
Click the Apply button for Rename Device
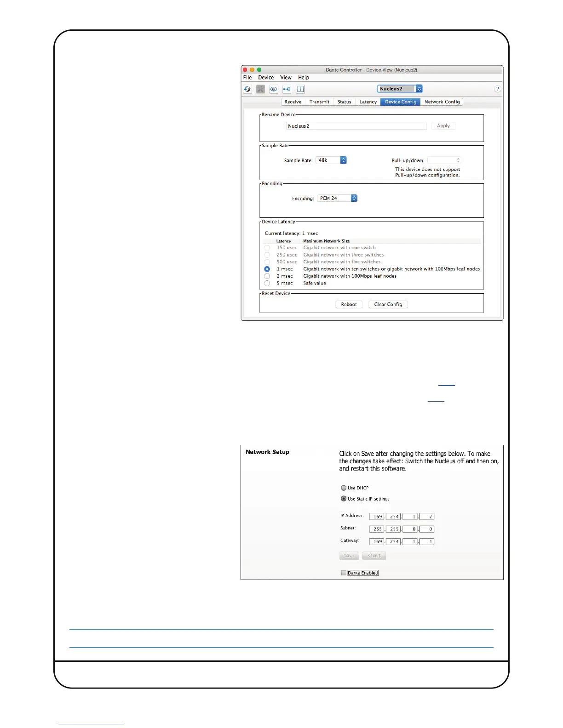click(443, 126)
